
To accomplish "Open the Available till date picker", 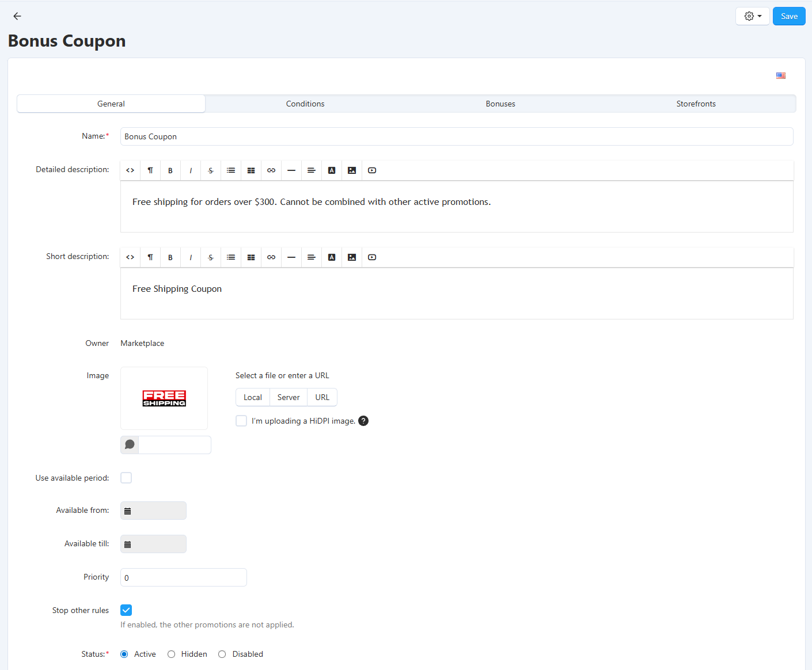I will tap(153, 544).
